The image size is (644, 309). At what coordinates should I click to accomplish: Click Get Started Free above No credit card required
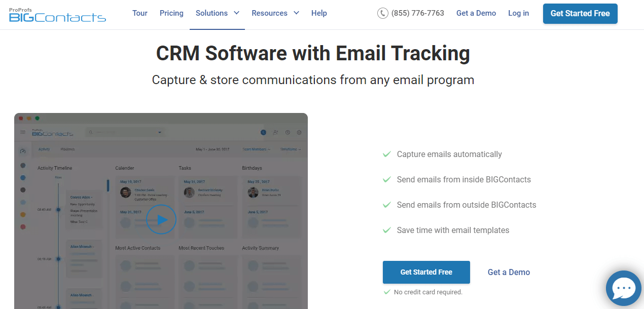(426, 272)
